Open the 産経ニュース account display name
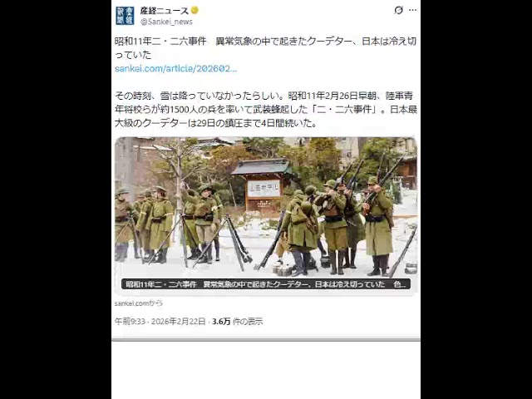 click(x=165, y=11)
